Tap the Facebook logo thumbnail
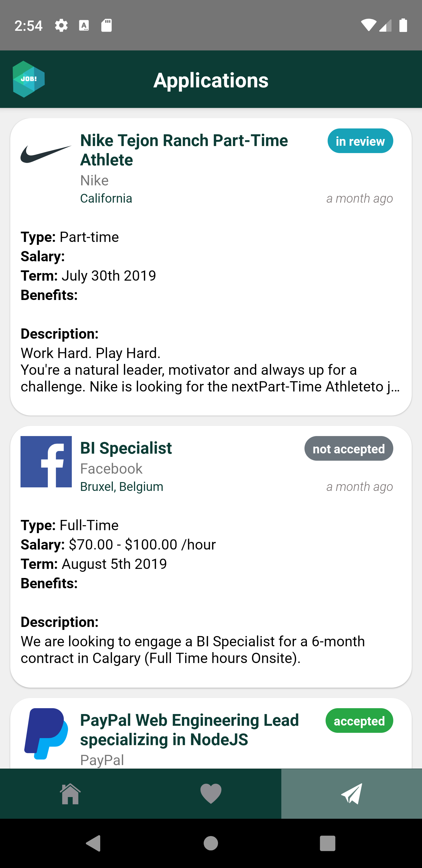The width and height of the screenshot is (422, 868). [x=46, y=462]
